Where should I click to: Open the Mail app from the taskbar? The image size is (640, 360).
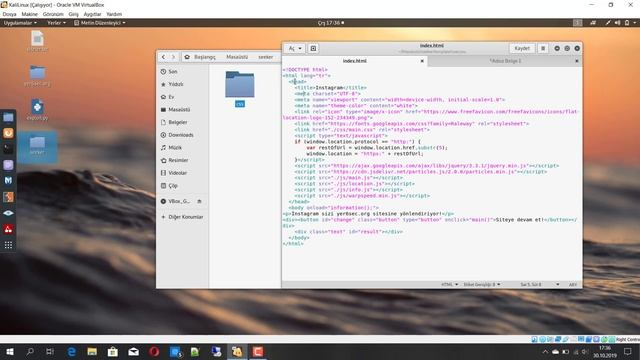tap(133, 351)
